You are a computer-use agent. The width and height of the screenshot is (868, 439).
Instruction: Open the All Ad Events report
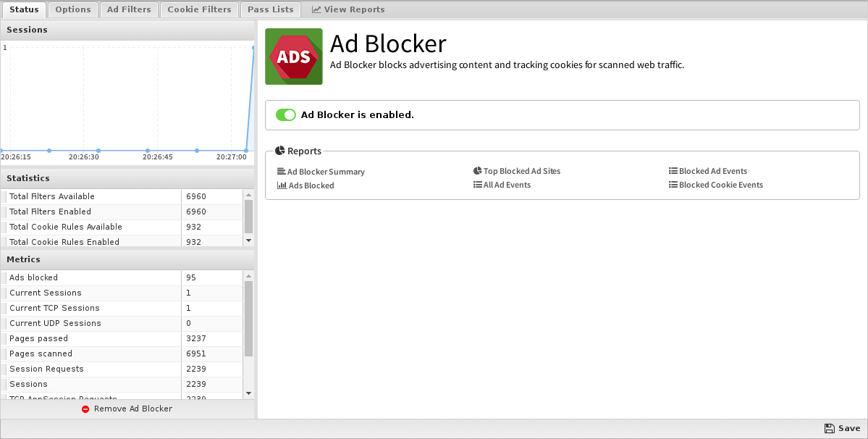click(507, 185)
